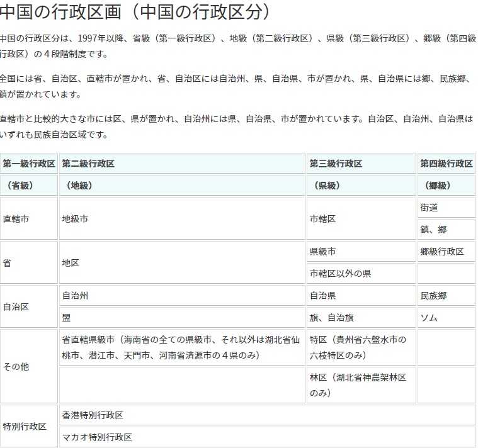Click the paragraph starting 全国には省、自治区
This screenshot has height=448, width=478.
(x=236, y=86)
